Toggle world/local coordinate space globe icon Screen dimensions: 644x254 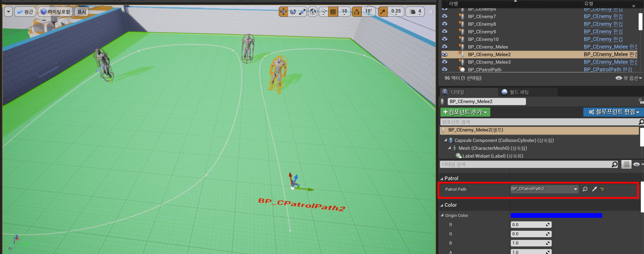point(312,11)
